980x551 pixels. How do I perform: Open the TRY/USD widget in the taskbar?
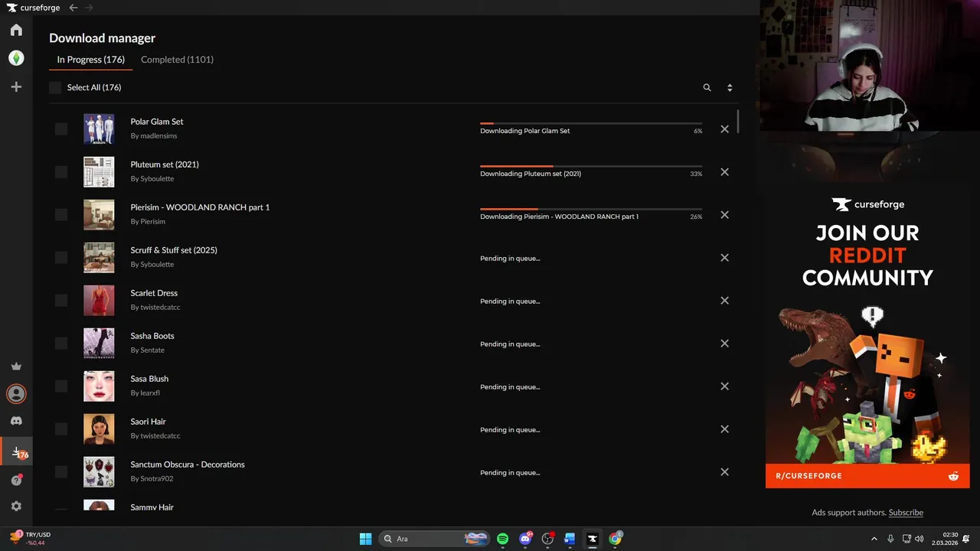29,539
